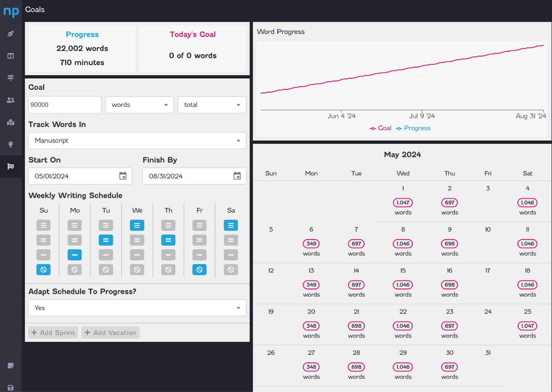Click the save disk icon in sidebar
The width and height of the screenshot is (552, 392).
point(11,388)
